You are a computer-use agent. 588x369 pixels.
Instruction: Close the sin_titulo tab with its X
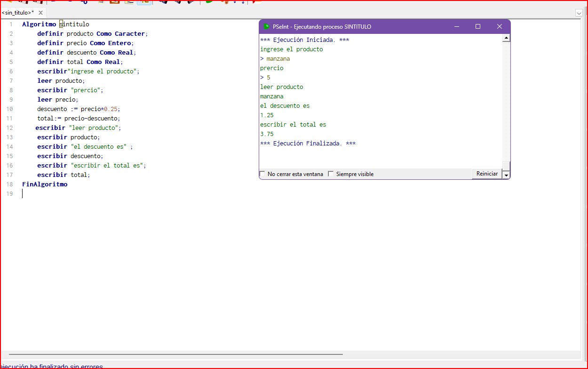(40, 13)
